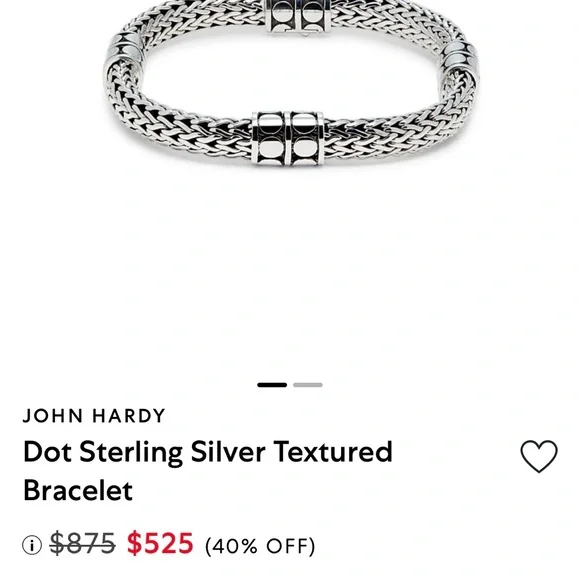Tap the smooth silver station on left side

point(124,51)
